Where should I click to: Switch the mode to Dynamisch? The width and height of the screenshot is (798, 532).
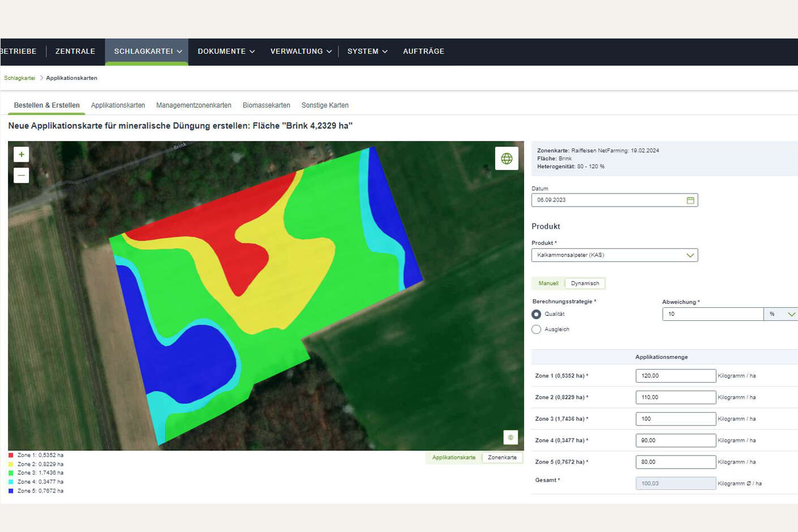coord(585,284)
